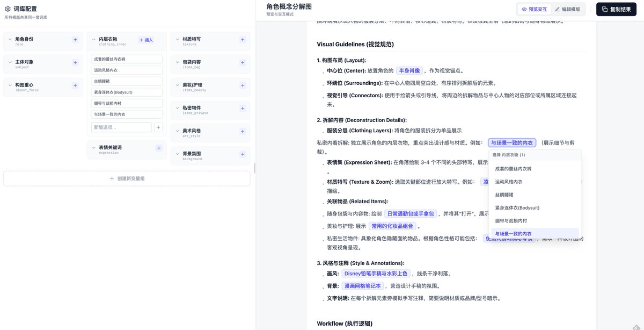Click the Workflow (执行逻辑) heading

[x=345, y=324]
